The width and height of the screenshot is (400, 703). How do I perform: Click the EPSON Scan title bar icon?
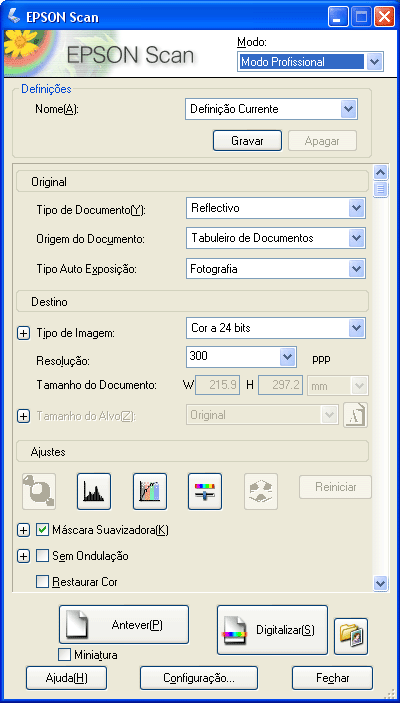[14, 17]
